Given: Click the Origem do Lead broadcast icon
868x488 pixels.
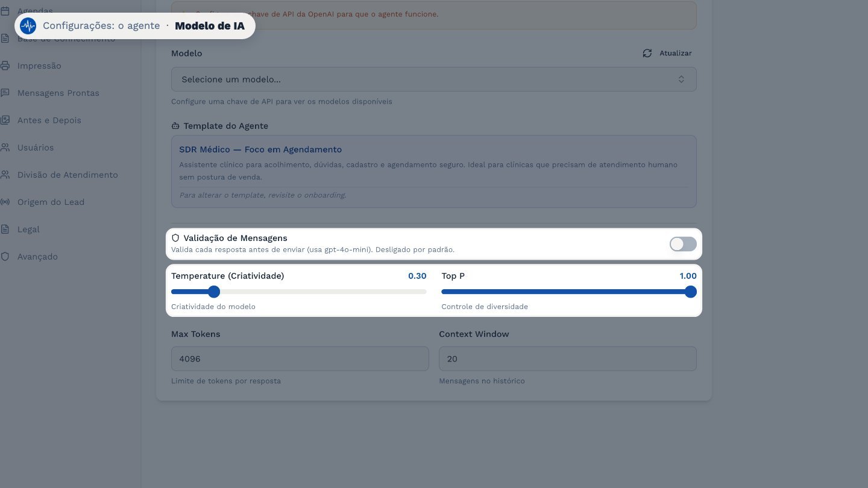Looking at the screenshot, I should [x=5, y=202].
